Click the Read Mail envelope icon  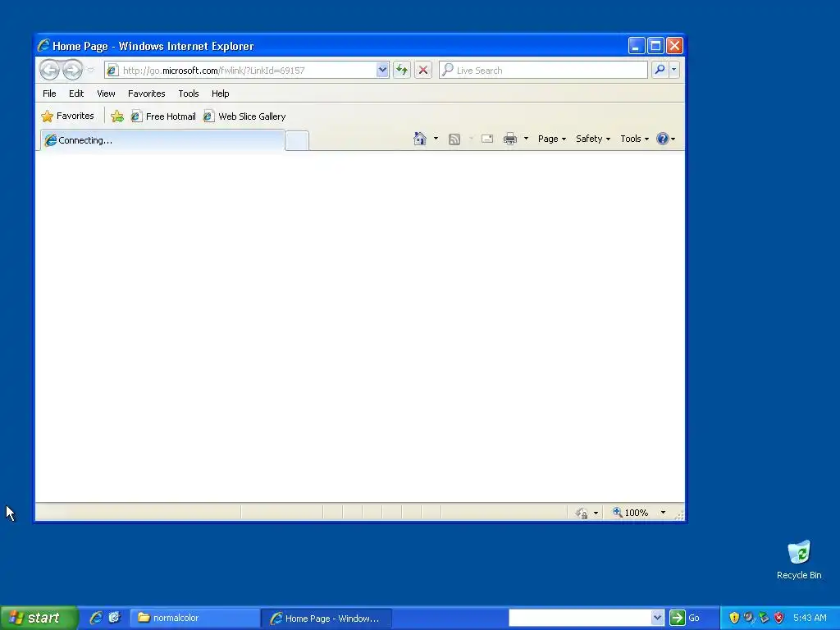click(x=487, y=139)
